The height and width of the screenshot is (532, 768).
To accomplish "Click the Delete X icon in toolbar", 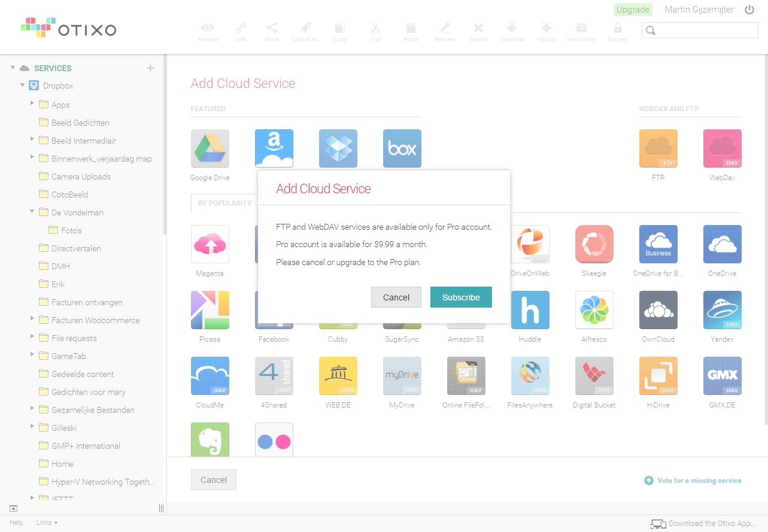I will point(478,28).
